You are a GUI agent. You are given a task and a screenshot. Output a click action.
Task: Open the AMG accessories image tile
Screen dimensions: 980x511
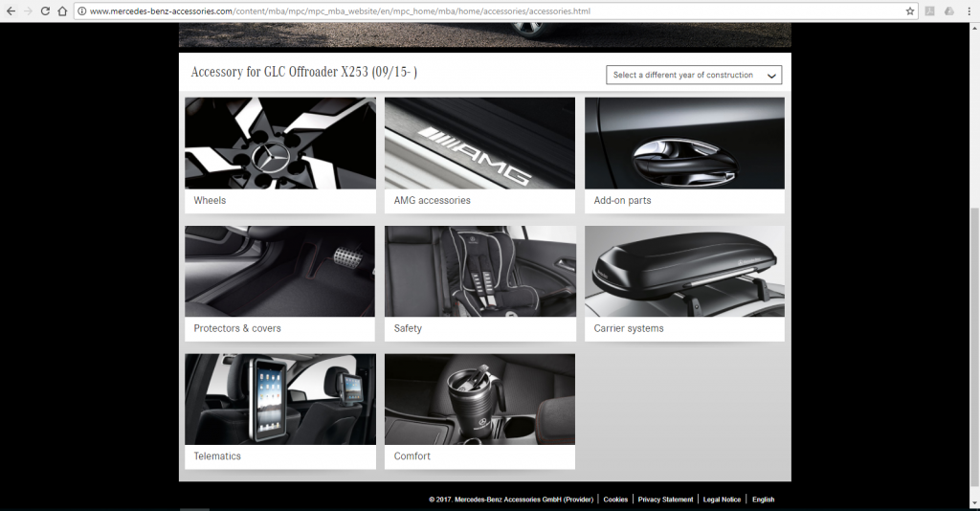pyautogui.click(x=480, y=143)
